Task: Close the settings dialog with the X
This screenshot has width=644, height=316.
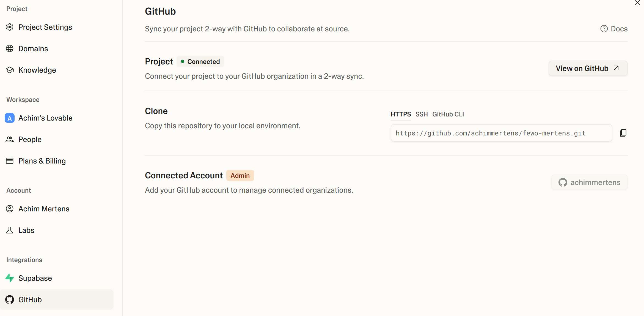Action: 638,3
